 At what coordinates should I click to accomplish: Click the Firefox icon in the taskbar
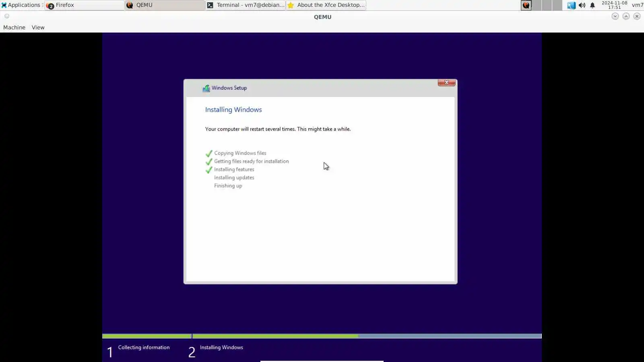pos(50,5)
